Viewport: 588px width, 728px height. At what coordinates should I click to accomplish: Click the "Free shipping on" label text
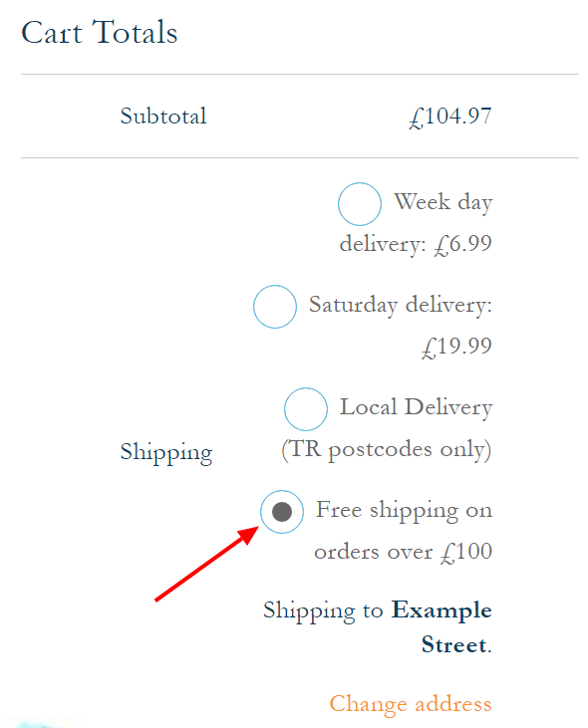click(x=404, y=510)
